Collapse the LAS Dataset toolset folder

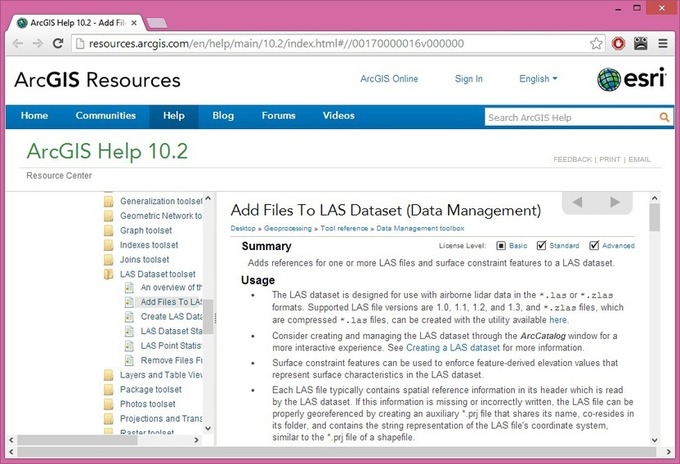coord(110,274)
